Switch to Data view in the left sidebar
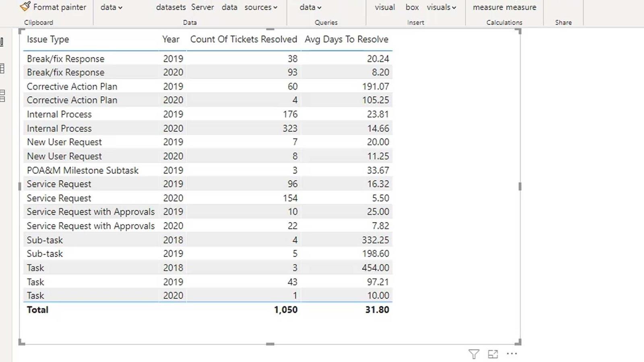This screenshot has width=644, height=362. click(2, 68)
